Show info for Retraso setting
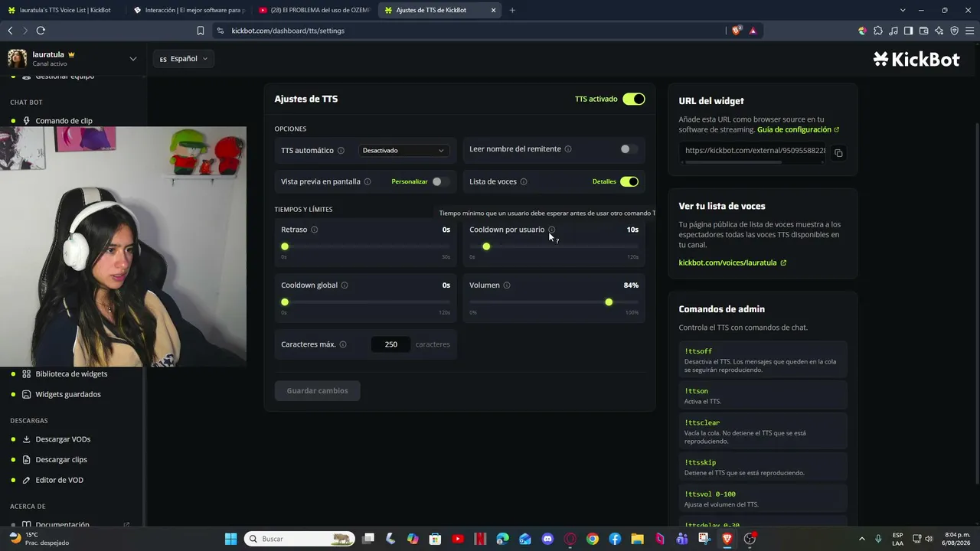 click(314, 230)
